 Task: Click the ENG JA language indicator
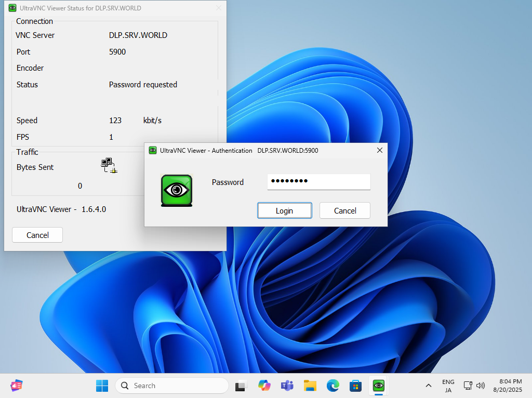tap(448, 386)
